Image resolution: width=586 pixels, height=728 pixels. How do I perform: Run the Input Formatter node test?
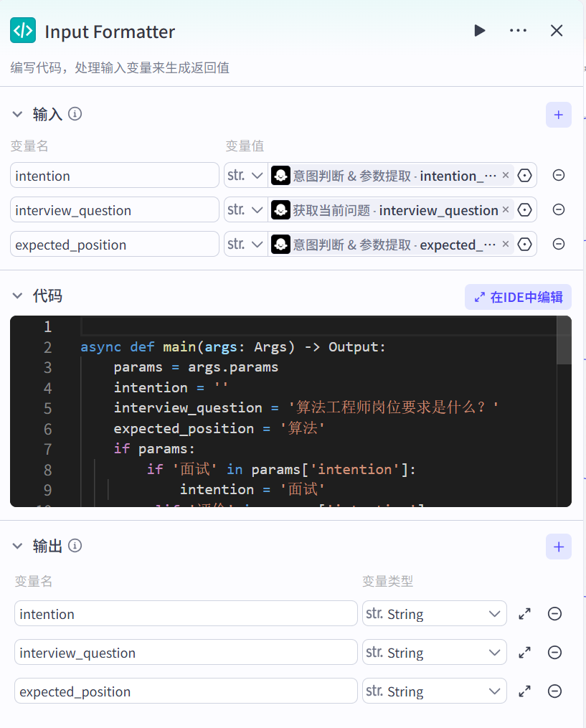coord(479,31)
